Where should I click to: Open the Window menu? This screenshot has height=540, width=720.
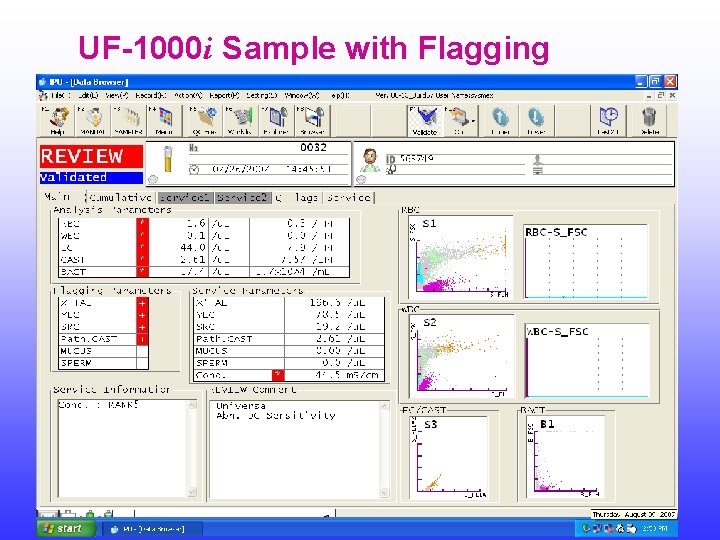pos(302,96)
